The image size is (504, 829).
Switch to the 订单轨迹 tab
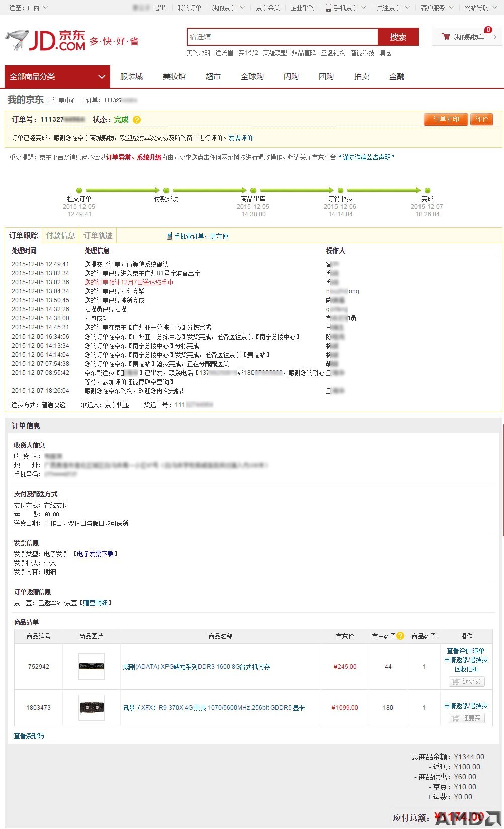pos(98,235)
